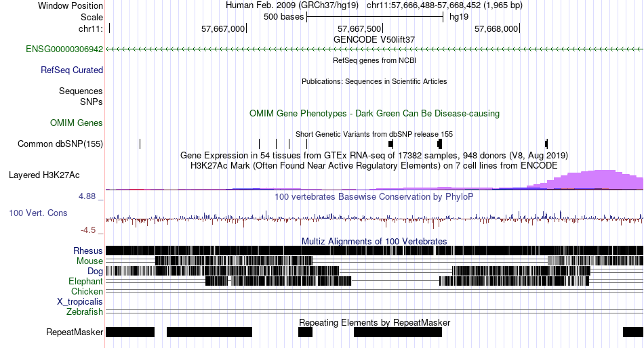Click '100 vertebrates Basewise Conservation by PhyloP'
This screenshot has width=644, height=348.
374,197
